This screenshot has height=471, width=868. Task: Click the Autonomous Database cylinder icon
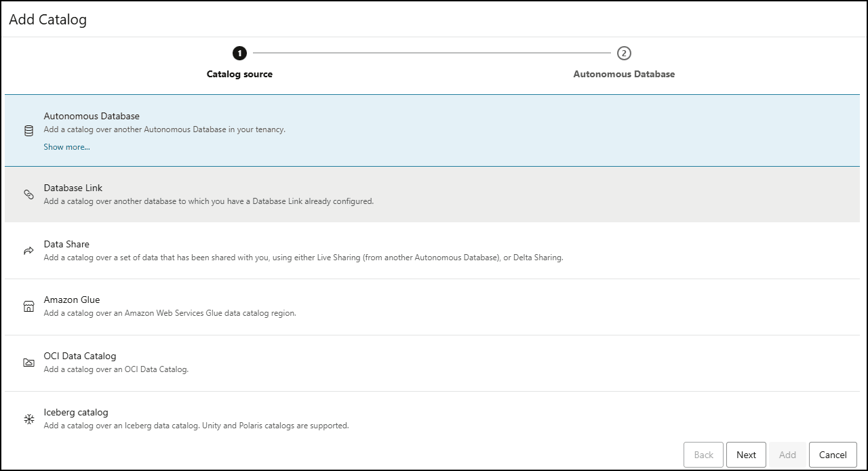(28, 129)
